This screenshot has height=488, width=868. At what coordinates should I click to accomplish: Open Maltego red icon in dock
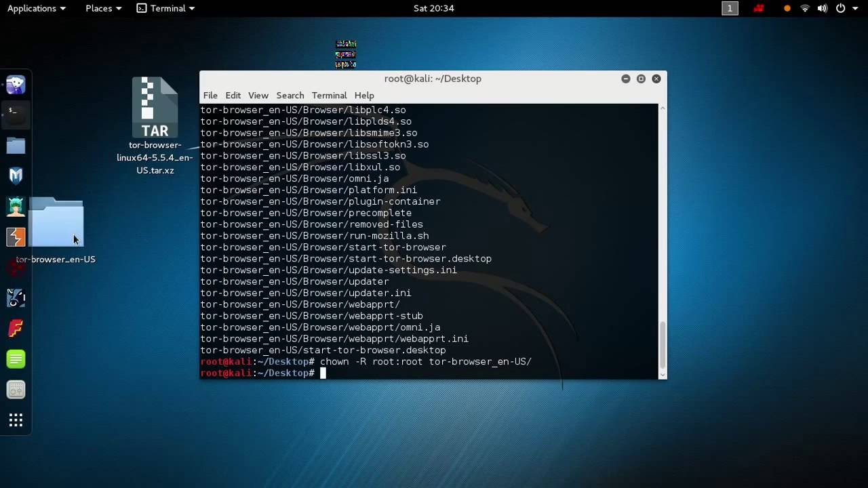pos(16,267)
